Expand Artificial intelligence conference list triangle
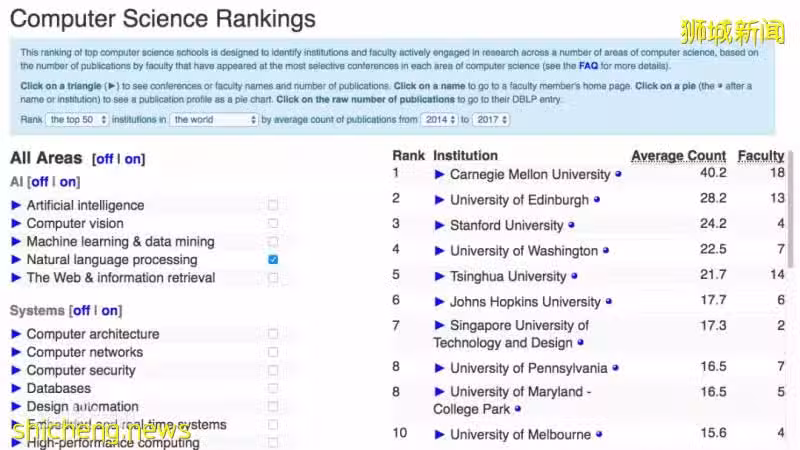This screenshot has height=450, width=800. pyautogui.click(x=16, y=205)
